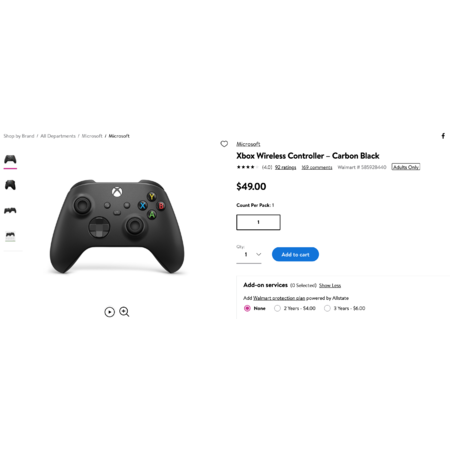450x450 pixels.
Task: Select count per pack option 1
Action: click(258, 222)
